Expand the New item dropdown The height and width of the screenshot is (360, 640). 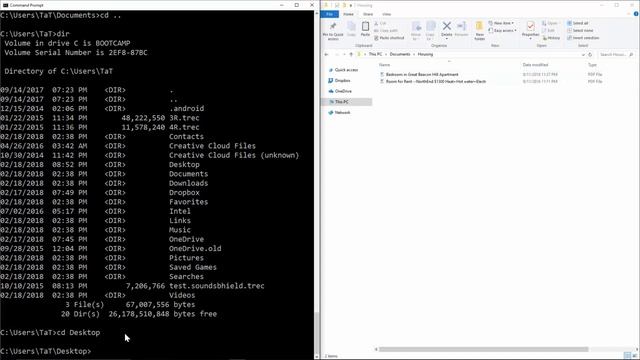tap(513, 23)
